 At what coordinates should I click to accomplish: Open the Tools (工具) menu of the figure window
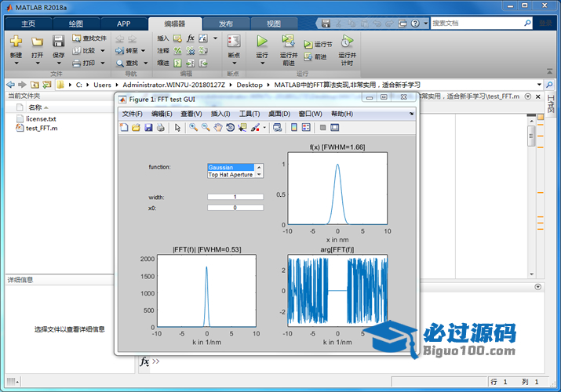tap(250, 114)
